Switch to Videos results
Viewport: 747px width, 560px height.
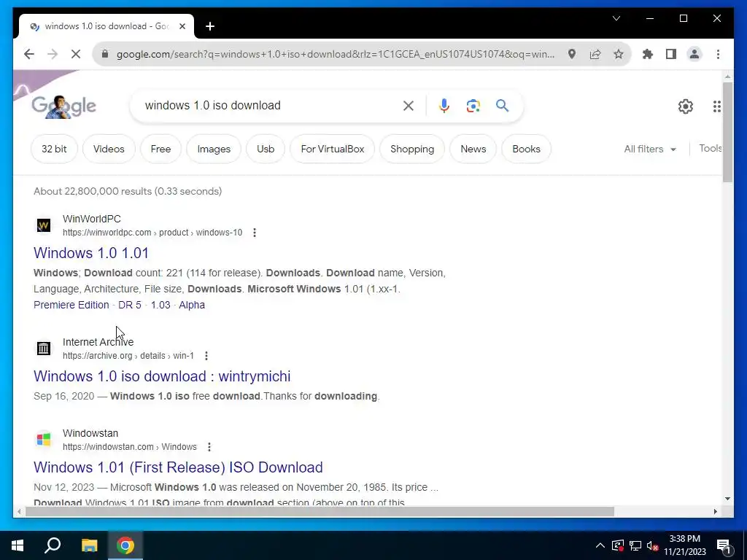(x=109, y=149)
